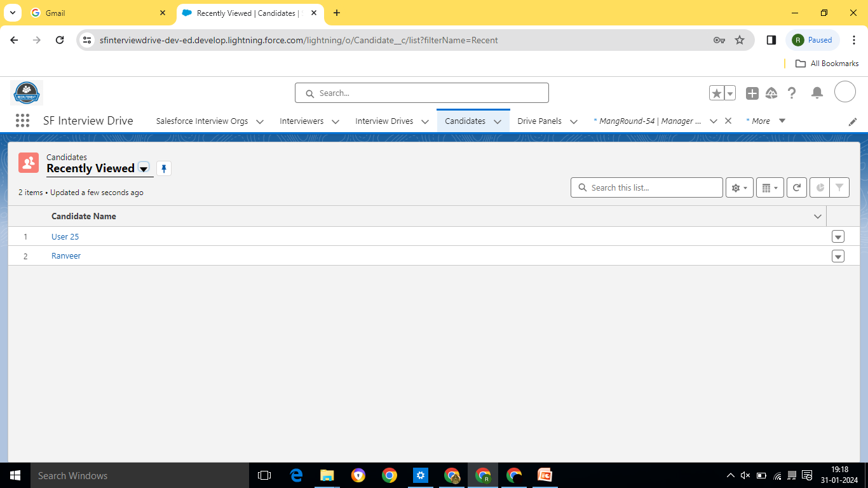Screen dimensions: 868x488
Task: Open Salesforce Interview Orgs tab
Action: [x=202, y=121]
